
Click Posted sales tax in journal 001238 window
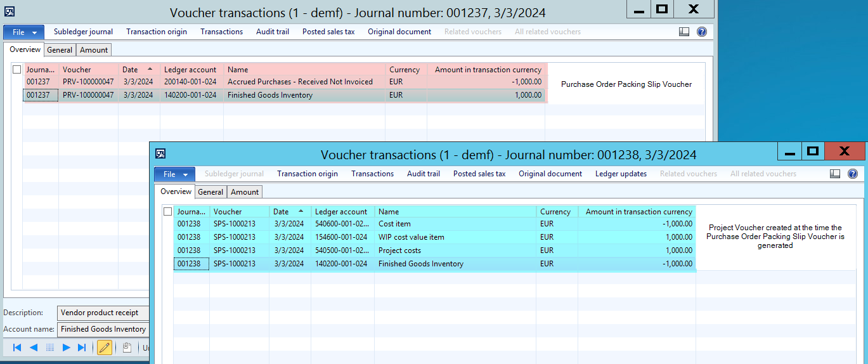click(x=479, y=174)
